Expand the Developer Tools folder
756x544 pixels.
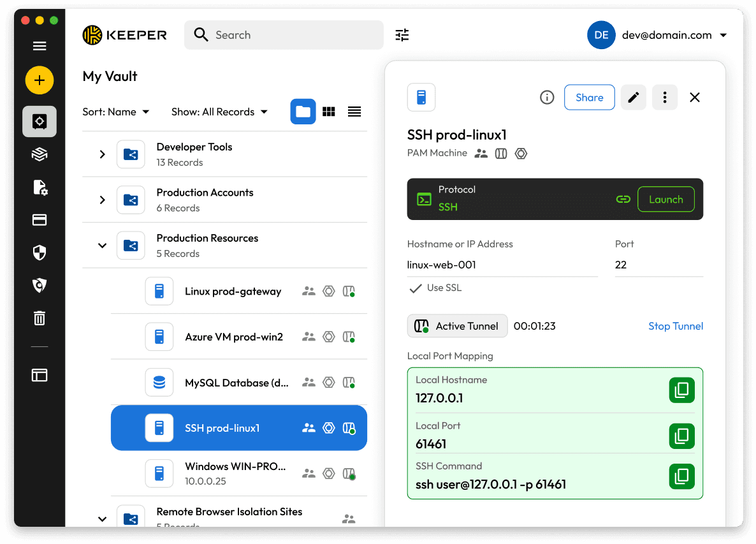102,154
